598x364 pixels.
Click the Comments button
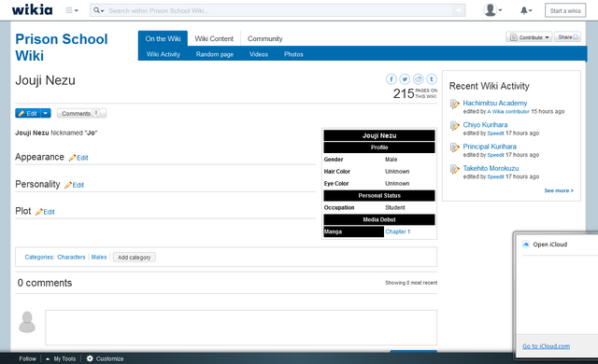pos(81,113)
